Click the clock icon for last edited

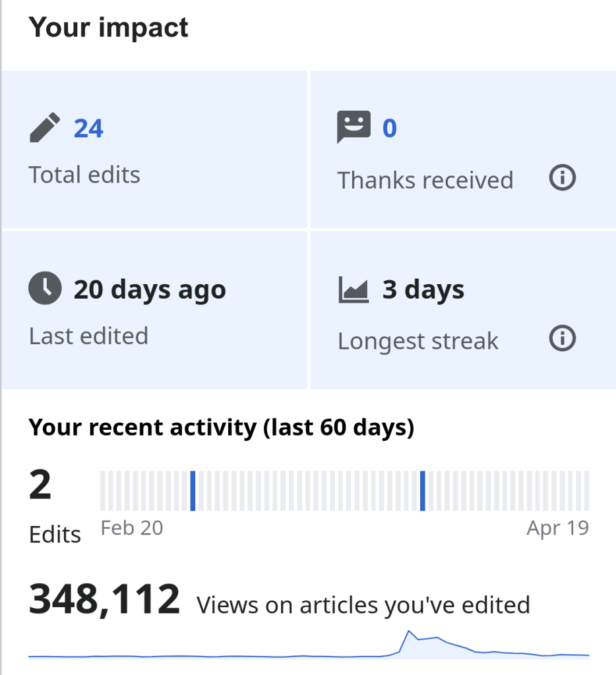click(45, 289)
